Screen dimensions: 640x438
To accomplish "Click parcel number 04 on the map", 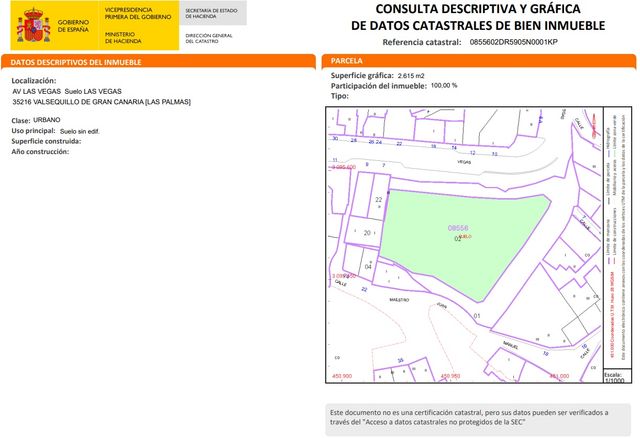I will tap(368, 267).
